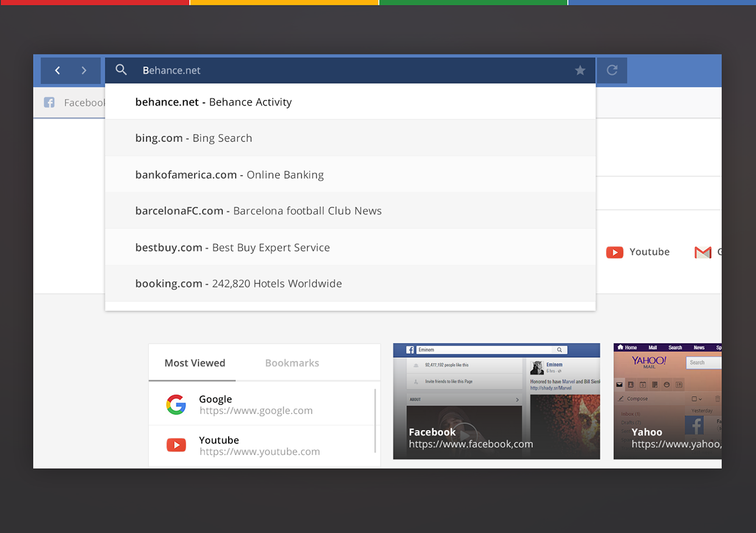Choose booking.com - 242,820 Hotels Worldwide suggestion
756x533 pixels.
[351, 283]
